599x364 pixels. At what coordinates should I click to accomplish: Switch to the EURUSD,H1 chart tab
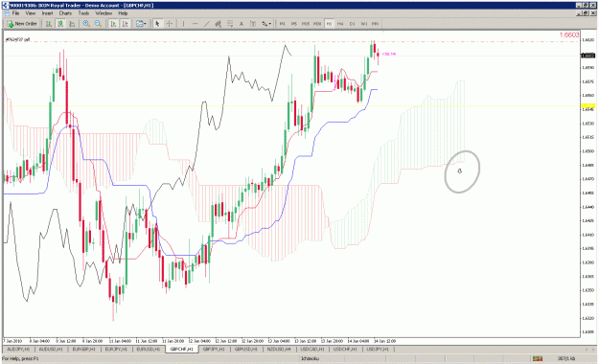(149, 349)
